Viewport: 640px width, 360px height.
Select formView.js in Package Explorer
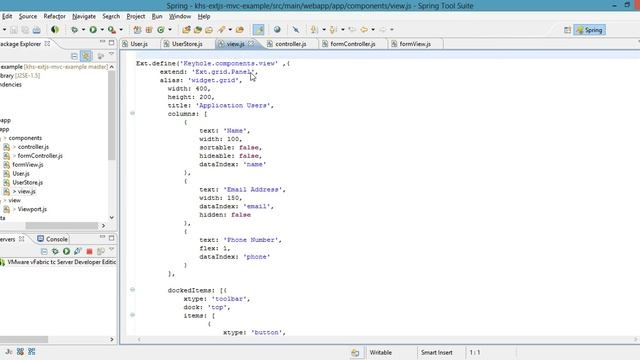(27, 165)
